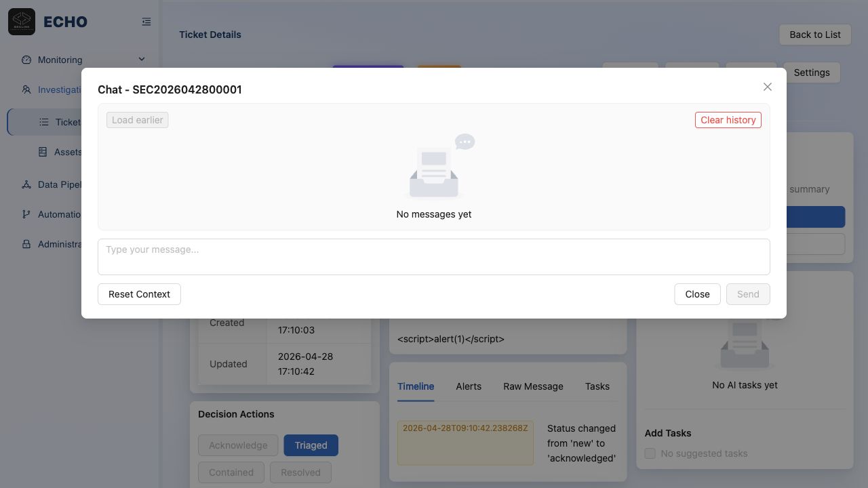The height and width of the screenshot is (488, 868).
Task: Click the Acknowledge decision button
Action: (x=238, y=445)
